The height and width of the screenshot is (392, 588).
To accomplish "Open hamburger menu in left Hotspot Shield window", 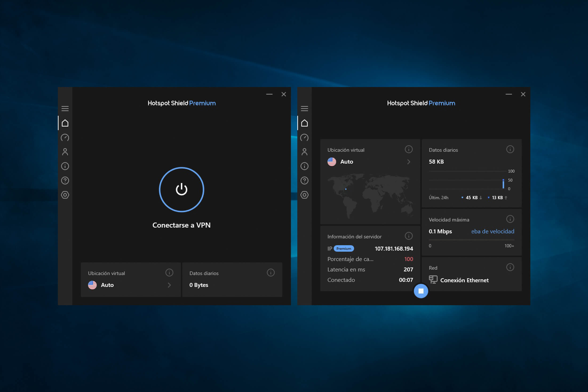I will pyautogui.click(x=65, y=108).
